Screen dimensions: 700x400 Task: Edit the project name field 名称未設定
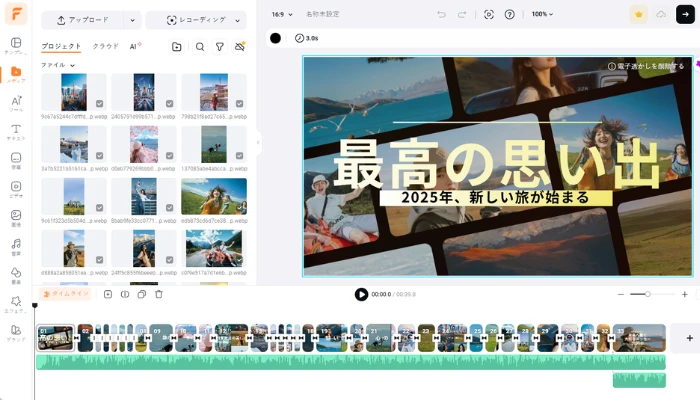(x=323, y=14)
